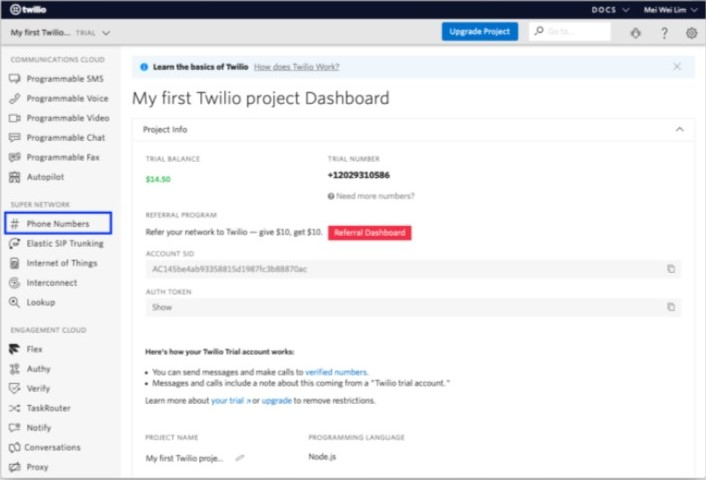Screen dimensions: 706x480
Task: Select Lookup label in sidebar
Action: [x=41, y=302]
